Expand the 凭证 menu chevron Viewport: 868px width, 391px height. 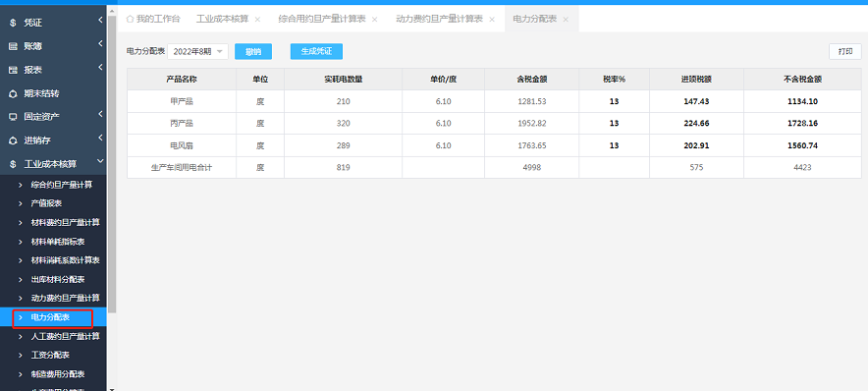(100, 21)
